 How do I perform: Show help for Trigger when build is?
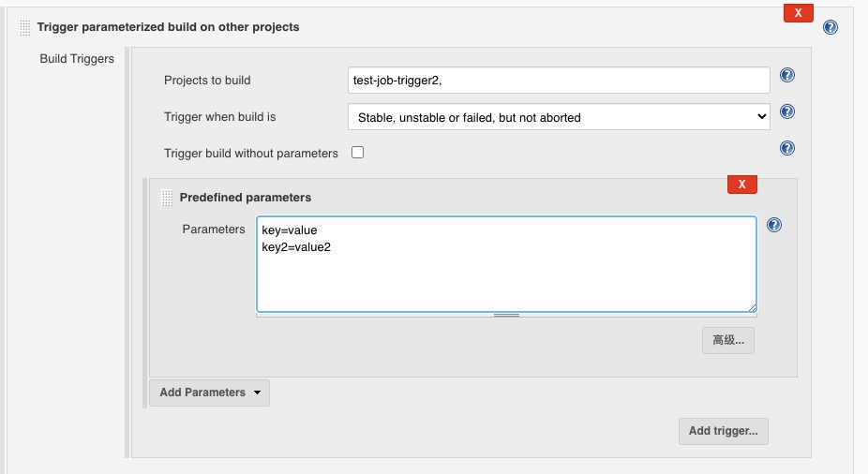coord(787,112)
